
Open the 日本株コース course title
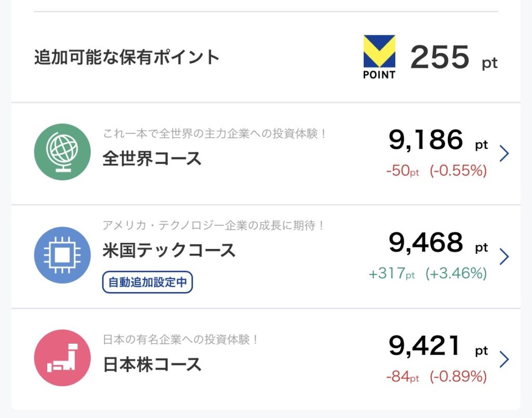click(x=152, y=364)
